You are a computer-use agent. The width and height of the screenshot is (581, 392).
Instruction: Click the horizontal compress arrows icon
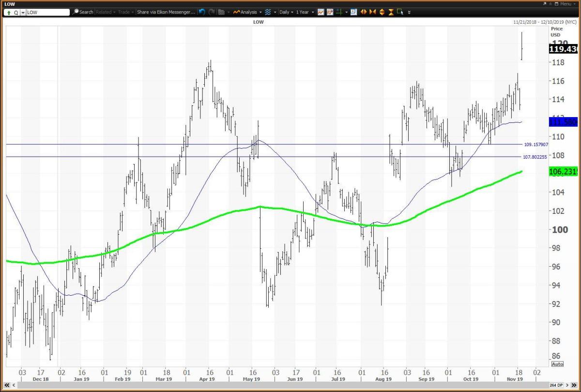pos(373,12)
